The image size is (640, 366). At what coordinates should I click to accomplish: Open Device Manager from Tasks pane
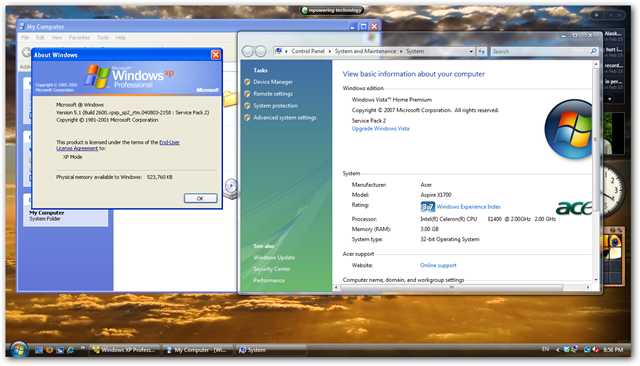(273, 82)
